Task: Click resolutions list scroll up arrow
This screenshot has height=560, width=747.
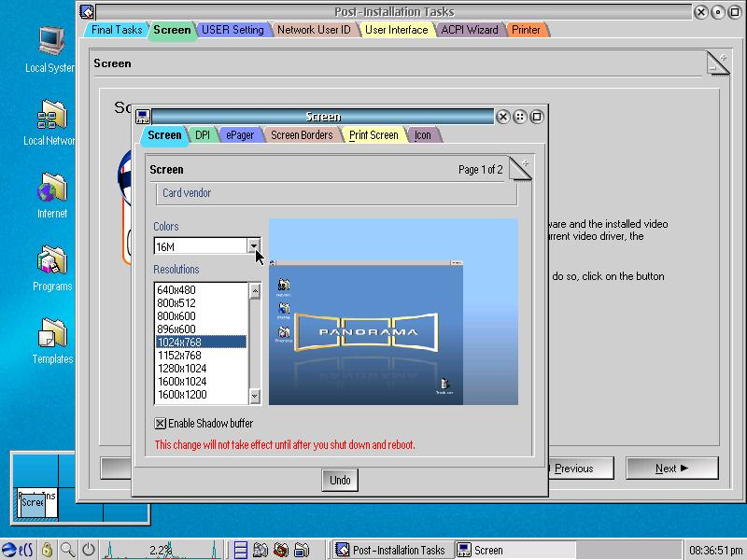Action: coord(255,290)
